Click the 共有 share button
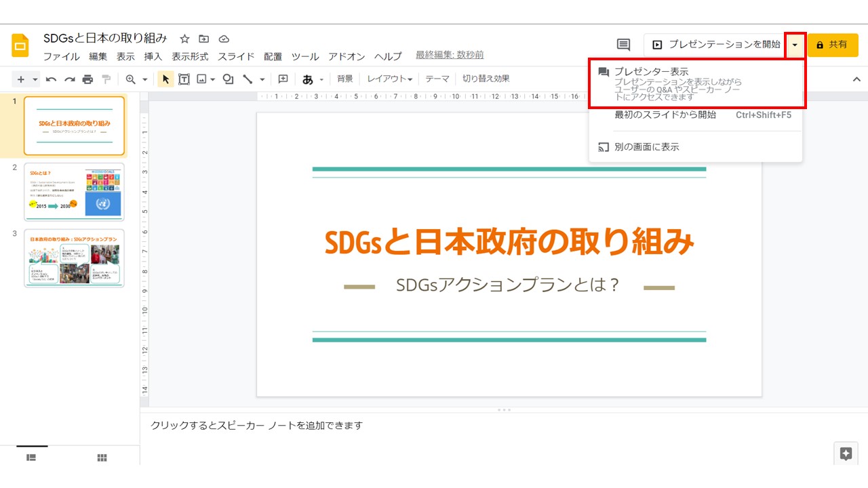868x488 pixels. 832,45
